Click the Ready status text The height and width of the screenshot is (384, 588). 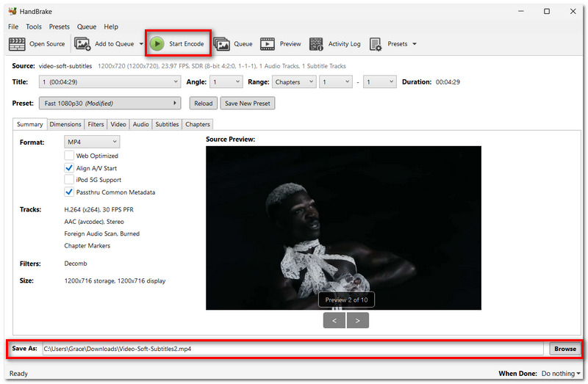pos(19,374)
